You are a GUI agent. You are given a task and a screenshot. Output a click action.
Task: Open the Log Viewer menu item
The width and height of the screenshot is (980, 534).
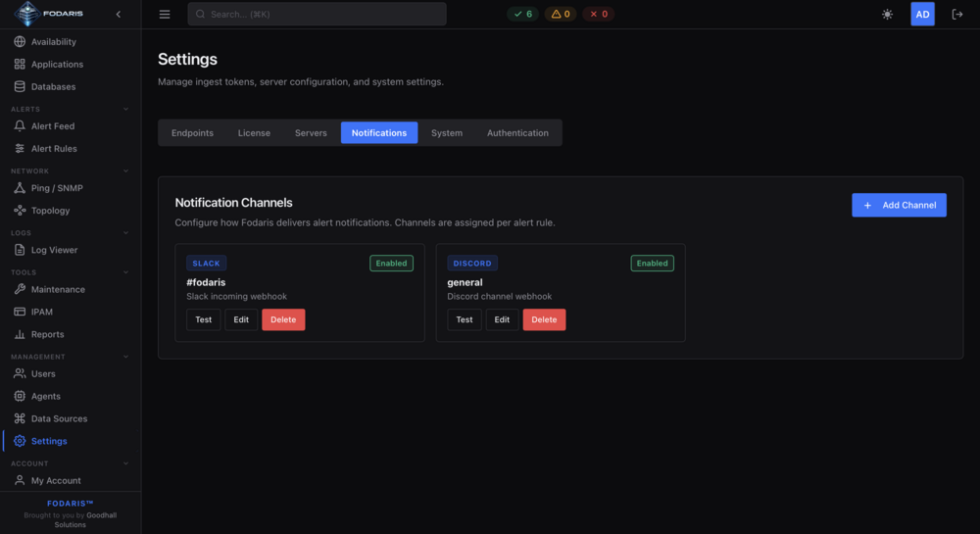coord(70,250)
